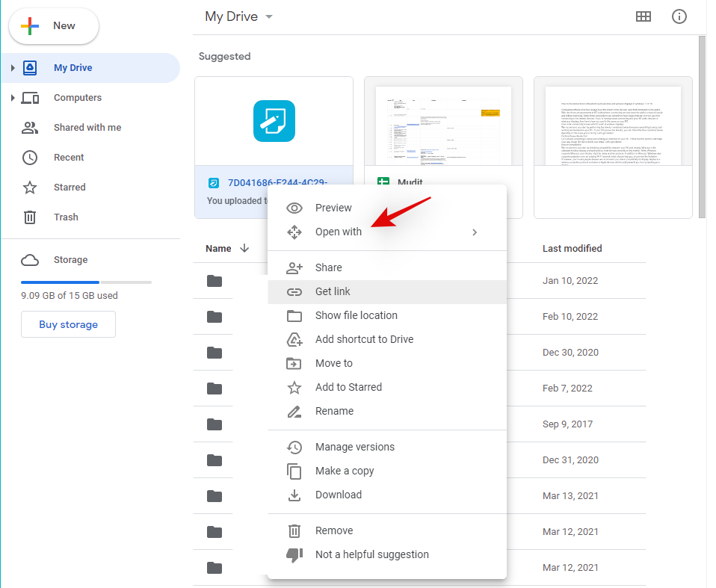Click the New button

53,25
